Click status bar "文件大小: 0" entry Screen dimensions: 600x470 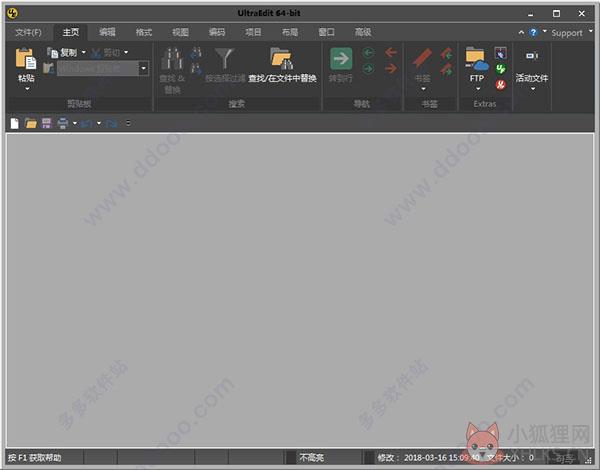tap(510, 458)
